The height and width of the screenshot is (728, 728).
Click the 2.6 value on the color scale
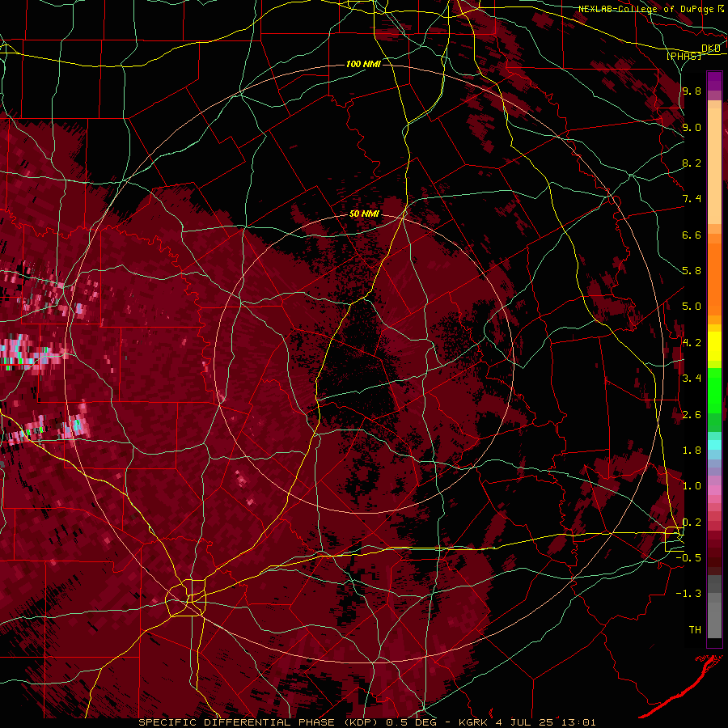(692, 415)
